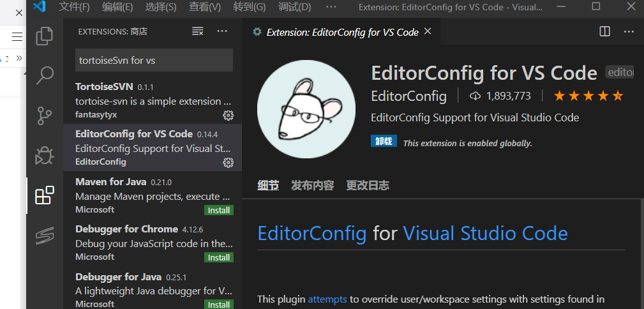Screen dimensions: 644x309
Task: Open the 调试(D) menu
Action: (294, 7)
